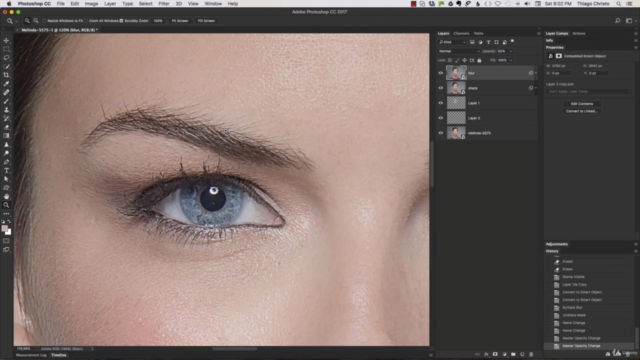Open History panel flyout menu

click(636, 251)
